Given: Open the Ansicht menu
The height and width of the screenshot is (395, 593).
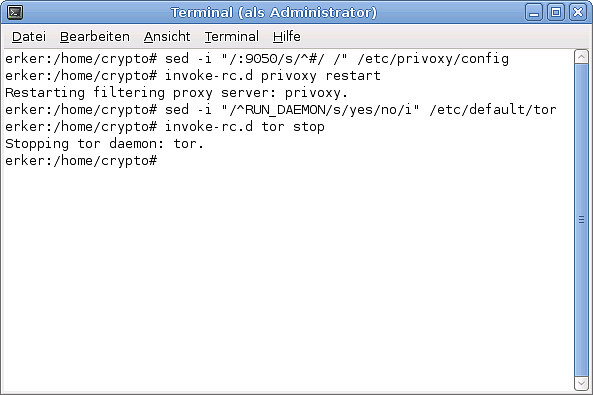Looking at the screenshot, I should click(167, 37).
